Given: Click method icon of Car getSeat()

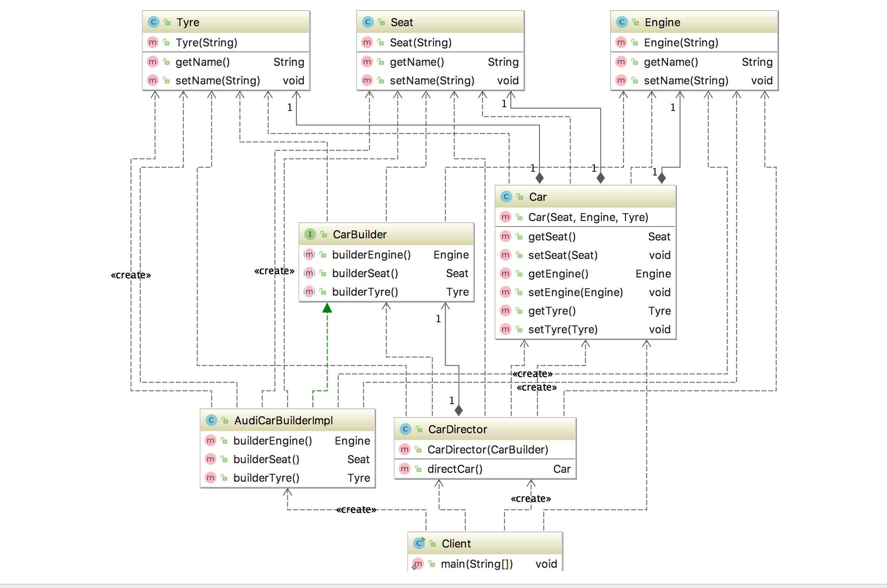Looking at the screenshot, I should (x=506, y=236).
